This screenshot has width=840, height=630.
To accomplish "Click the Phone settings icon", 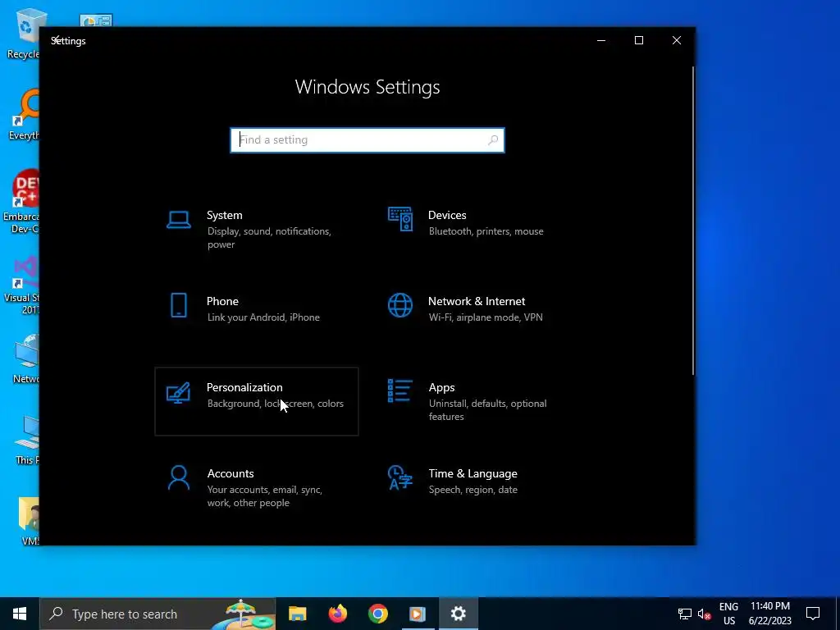I will point(178,305).
